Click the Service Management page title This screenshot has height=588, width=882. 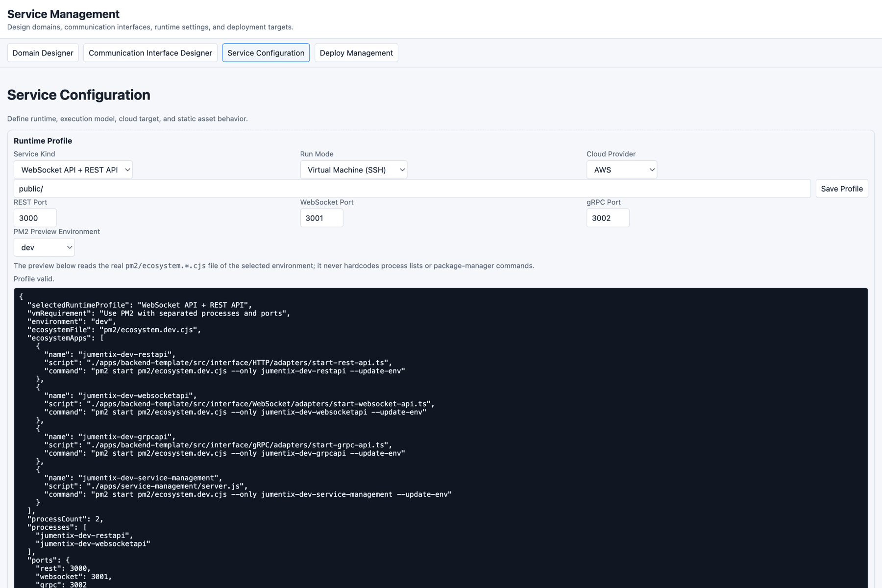point(63,14)
